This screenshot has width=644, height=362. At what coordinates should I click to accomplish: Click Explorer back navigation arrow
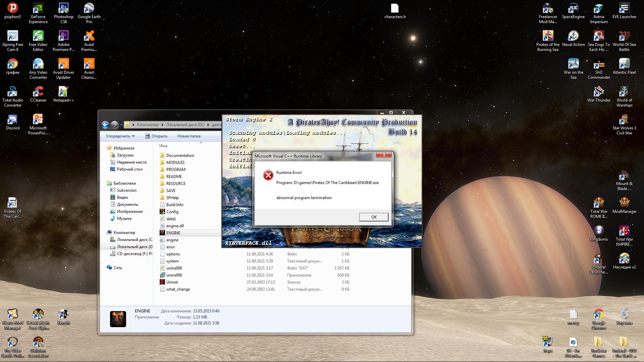tap(105, 125)
